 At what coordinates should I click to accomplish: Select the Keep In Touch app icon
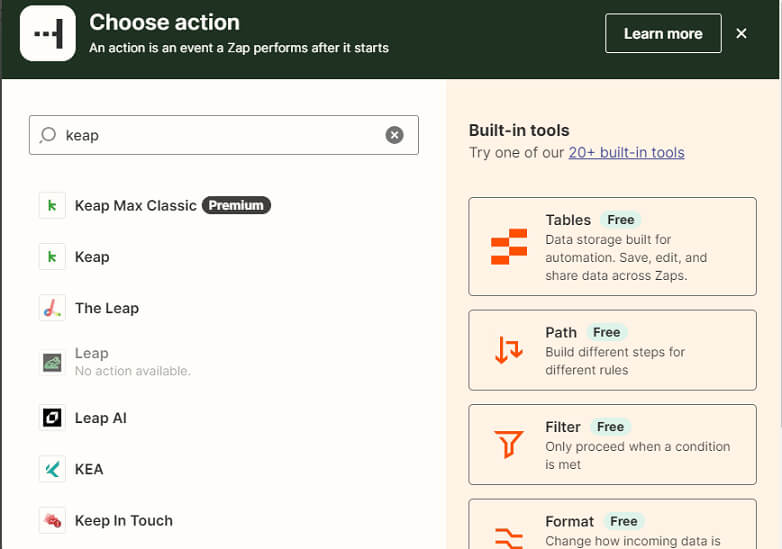(52, 521)
